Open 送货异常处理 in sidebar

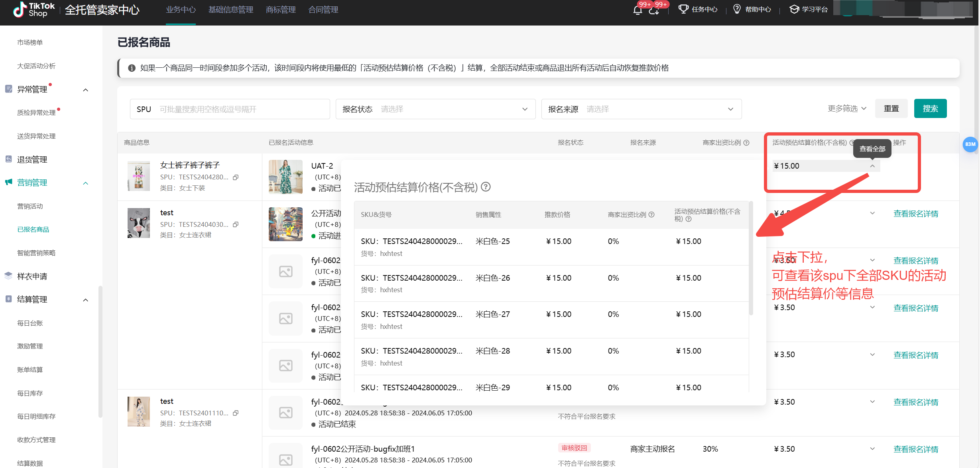[36, 136]
